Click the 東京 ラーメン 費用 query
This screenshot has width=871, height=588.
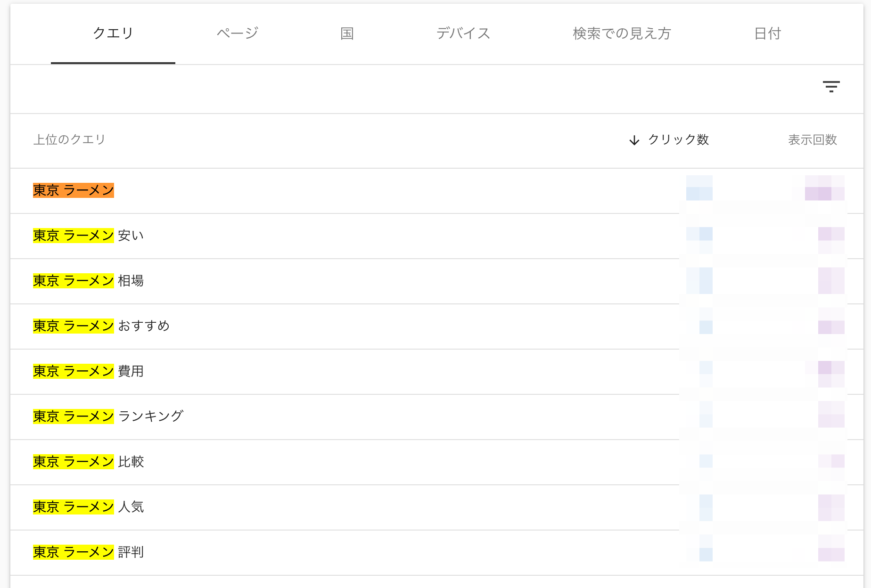click(88, 372)
